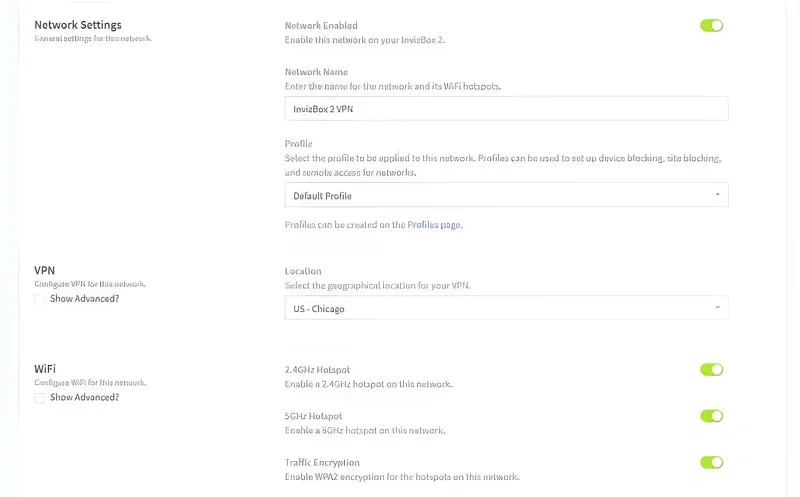Screen dimensions: 800x497
Task: Click the Profile field label
Action: pyautogui.click(x=299, y=144)
